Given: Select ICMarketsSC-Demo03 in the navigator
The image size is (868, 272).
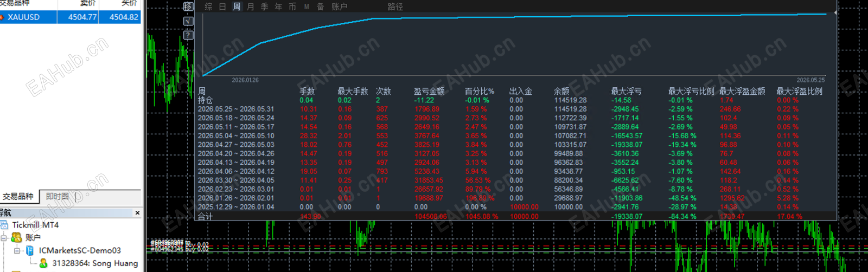Looking at the screenshot, I should [80, 250].
